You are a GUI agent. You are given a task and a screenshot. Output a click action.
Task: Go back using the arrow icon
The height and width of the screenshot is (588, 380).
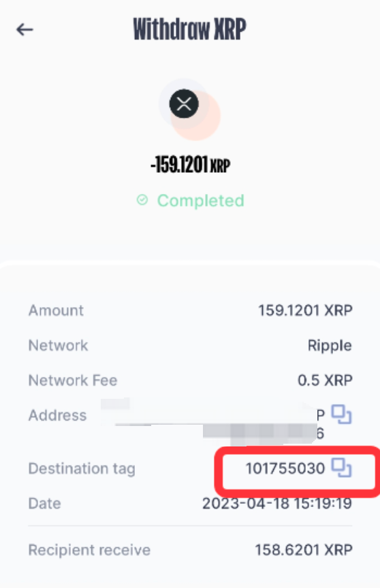click(x=25, y=29)
